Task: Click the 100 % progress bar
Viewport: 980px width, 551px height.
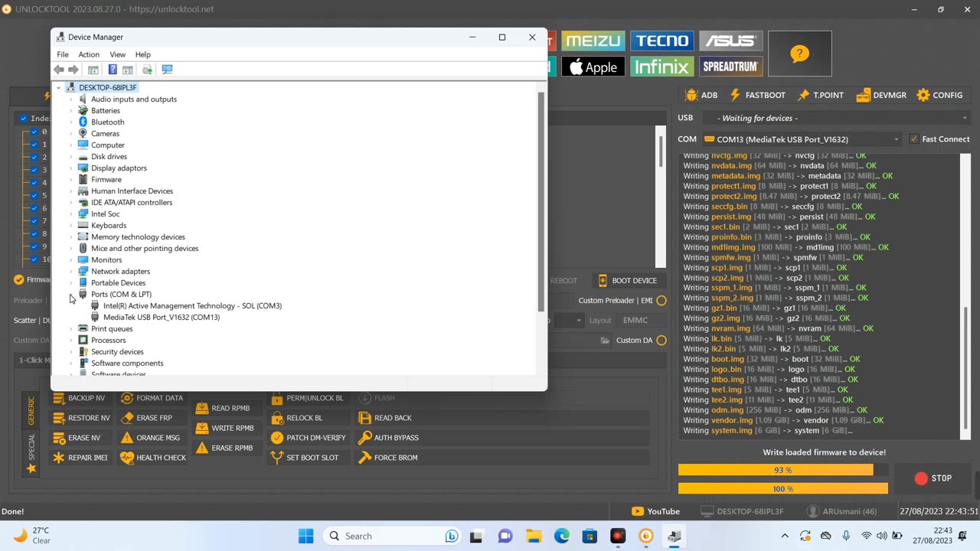Action: [782, 489]
